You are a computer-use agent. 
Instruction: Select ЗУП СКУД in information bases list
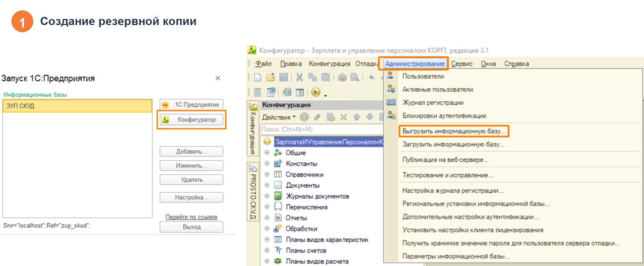pos(77,106)
